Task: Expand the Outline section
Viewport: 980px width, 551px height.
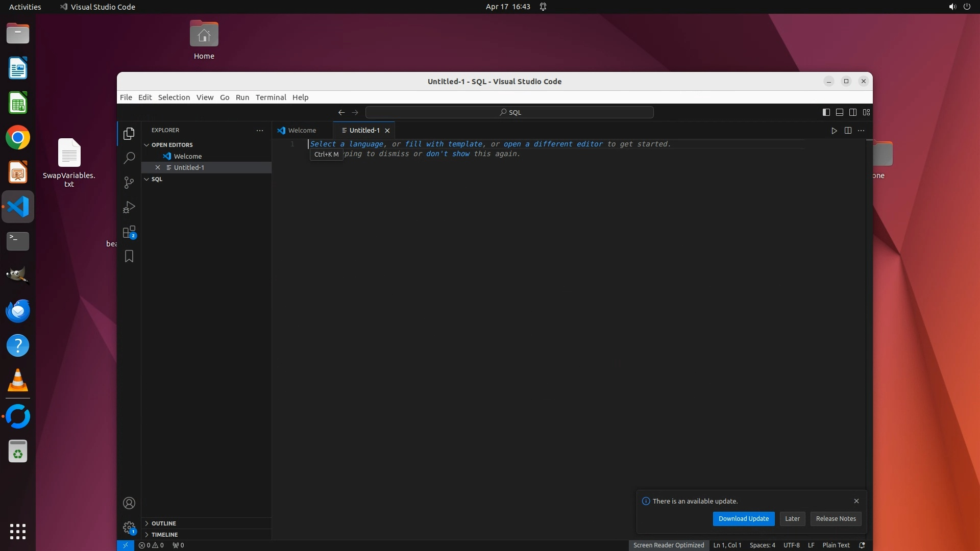Action: [x=163, y=523]
